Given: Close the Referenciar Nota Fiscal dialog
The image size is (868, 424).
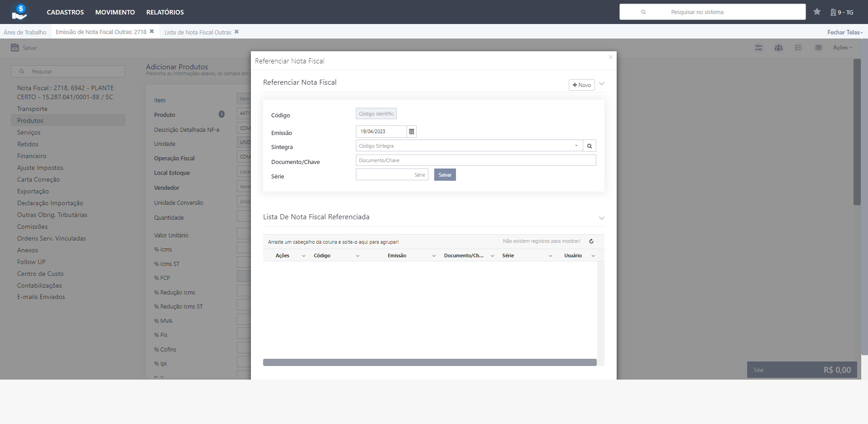Looking at the screenshot, I should (x=610, y=57).
